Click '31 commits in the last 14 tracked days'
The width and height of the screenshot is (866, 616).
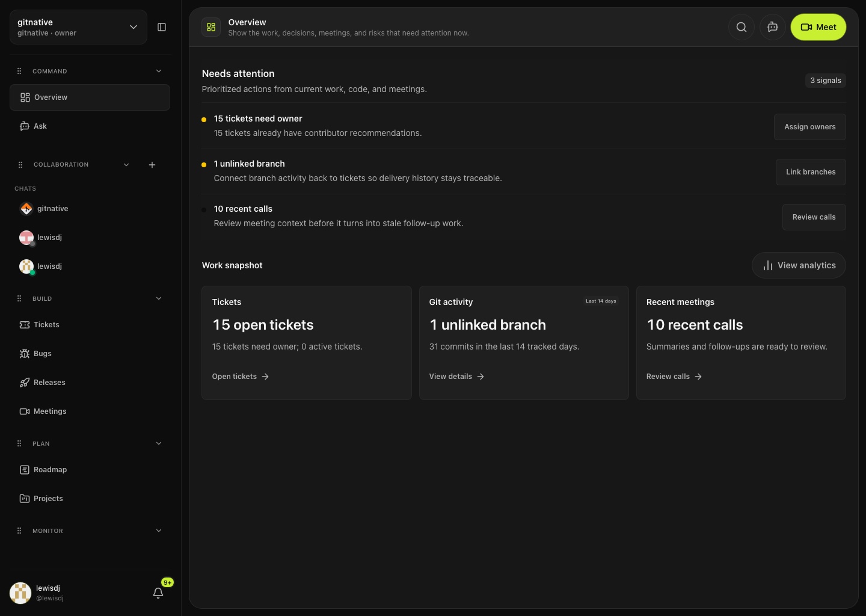[x=504, y=346]
